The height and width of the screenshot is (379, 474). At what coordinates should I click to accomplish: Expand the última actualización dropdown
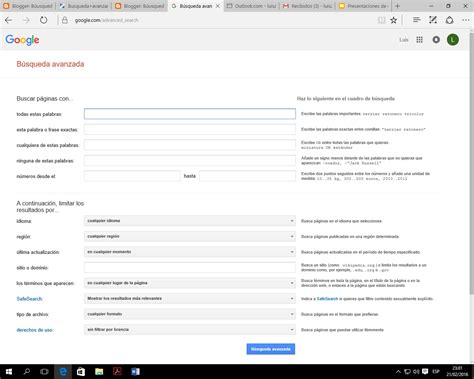190,252
